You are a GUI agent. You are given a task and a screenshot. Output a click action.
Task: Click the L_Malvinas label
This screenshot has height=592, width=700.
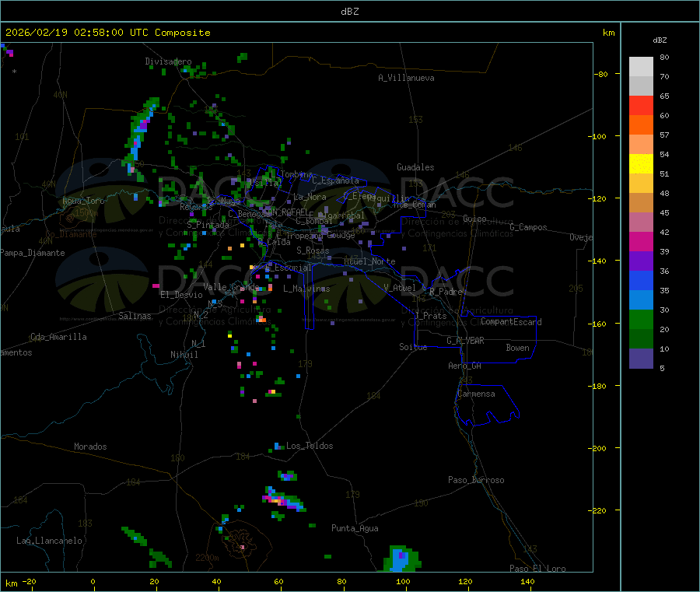pyautogui.click(x=306, y=289)
